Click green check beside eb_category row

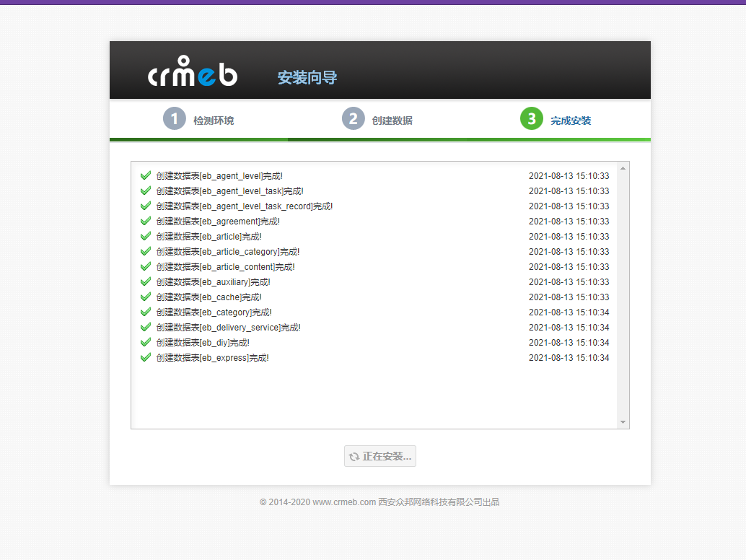(x=146, y=312)
